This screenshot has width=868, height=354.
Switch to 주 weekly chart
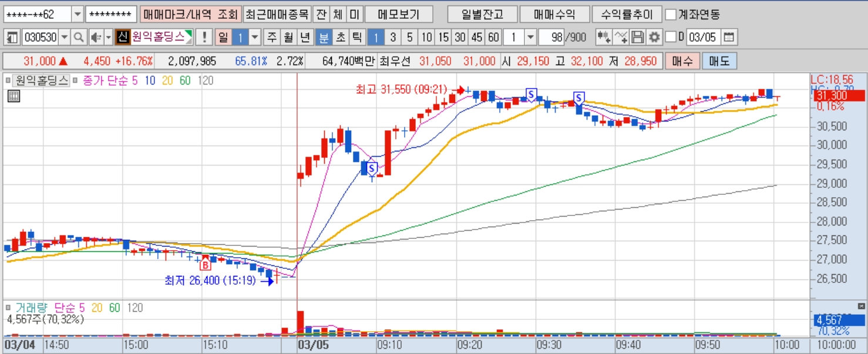(x=272, y=38)
